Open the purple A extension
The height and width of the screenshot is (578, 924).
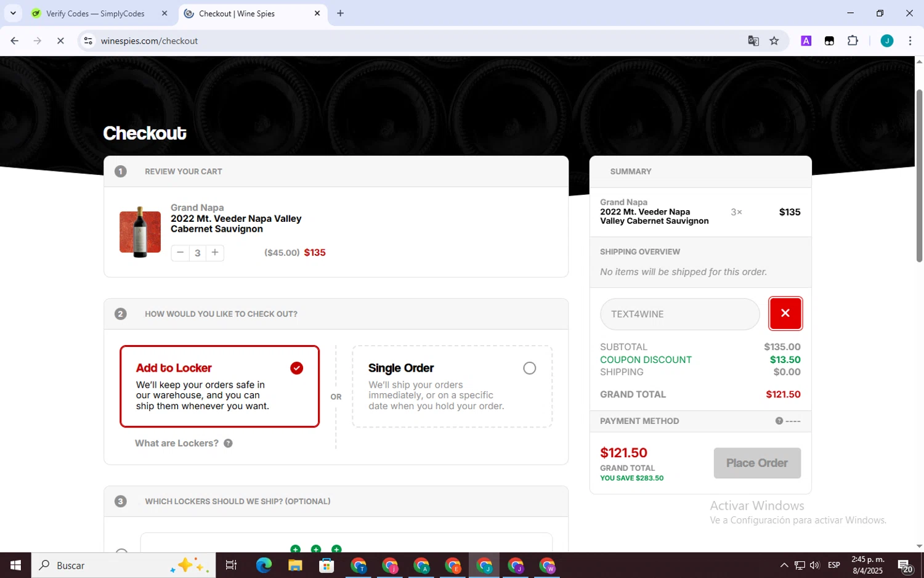coord(806,41)
